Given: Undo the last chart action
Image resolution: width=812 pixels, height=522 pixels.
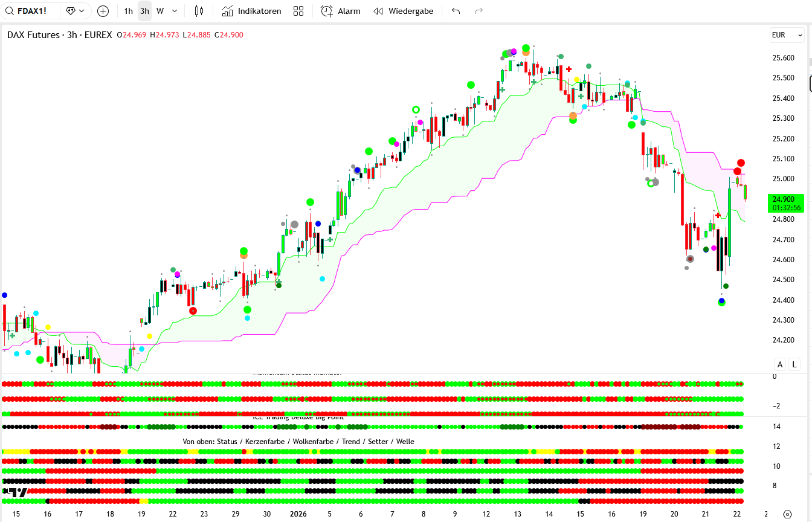Looking at the screenshot, I should pyautogui.click(x=456, y=11).
